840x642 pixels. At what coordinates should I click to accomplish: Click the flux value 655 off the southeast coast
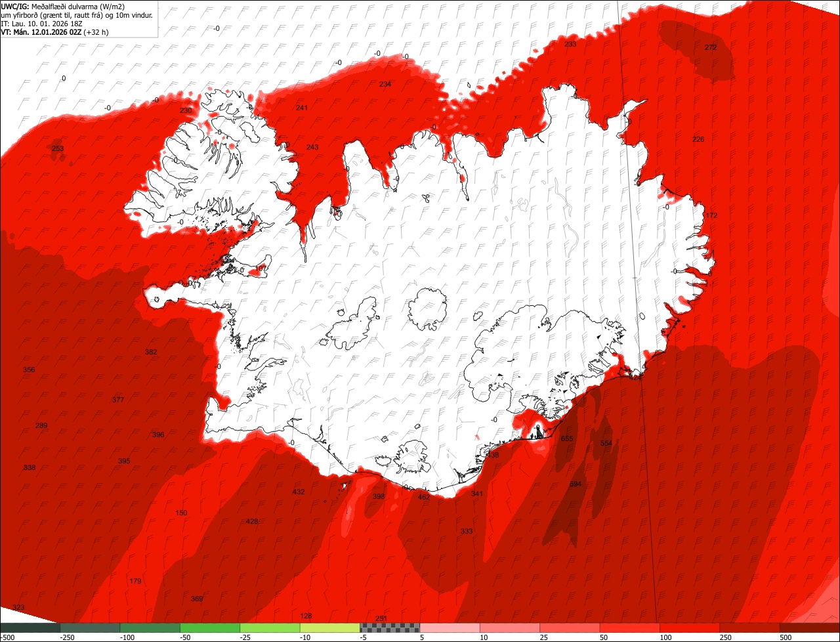[567, 439]
